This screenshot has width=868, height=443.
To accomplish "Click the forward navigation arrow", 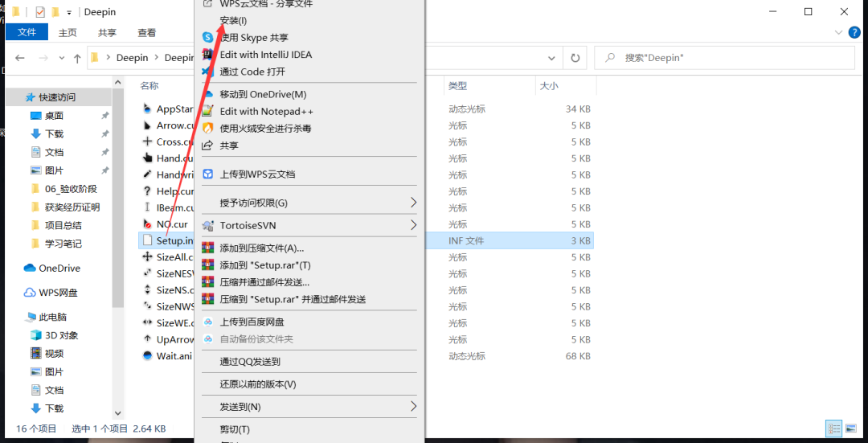I will pos(43,58).
